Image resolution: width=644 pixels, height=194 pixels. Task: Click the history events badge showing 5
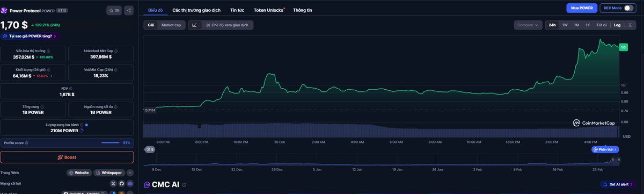pyautogui.click(x=150, y=149)
